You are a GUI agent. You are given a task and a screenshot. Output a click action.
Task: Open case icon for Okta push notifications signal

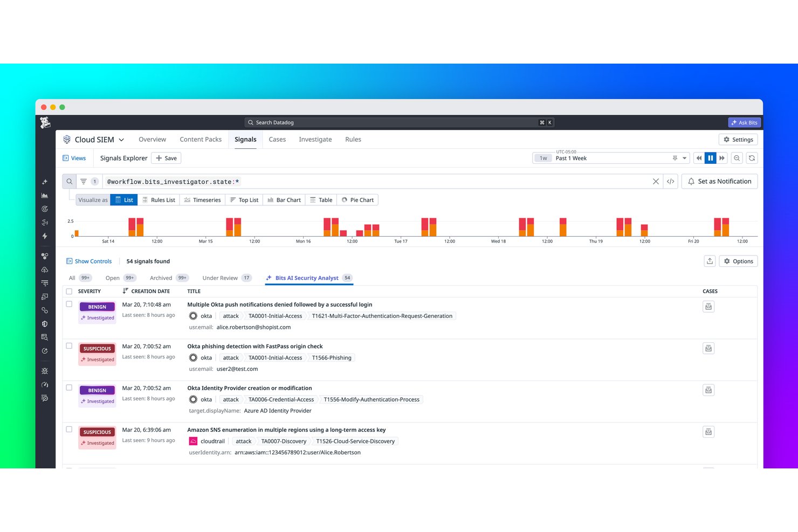click(x=708, y=307)
